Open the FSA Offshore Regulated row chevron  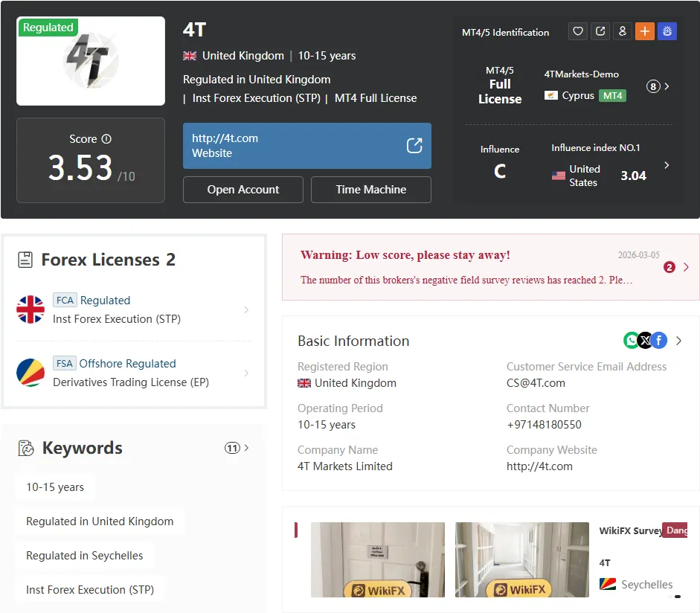[246, 373]
